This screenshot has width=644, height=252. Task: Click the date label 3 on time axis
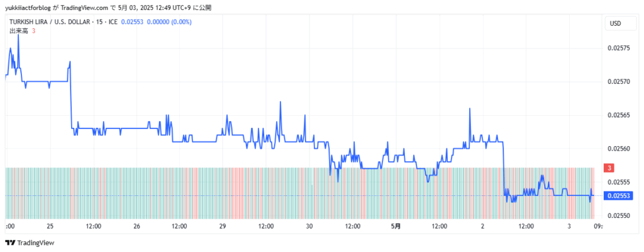(x=569, y=226)
